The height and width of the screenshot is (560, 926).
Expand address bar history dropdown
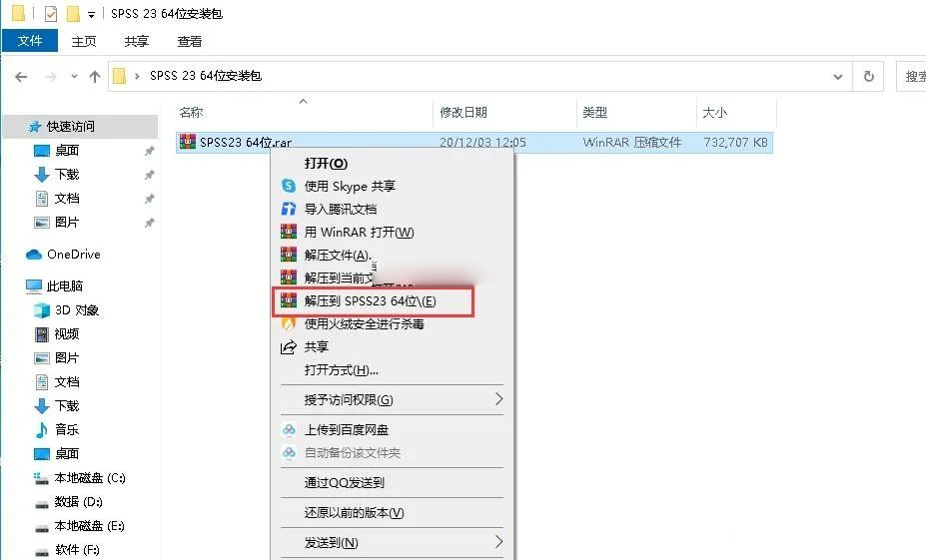(x=837, y=76)
